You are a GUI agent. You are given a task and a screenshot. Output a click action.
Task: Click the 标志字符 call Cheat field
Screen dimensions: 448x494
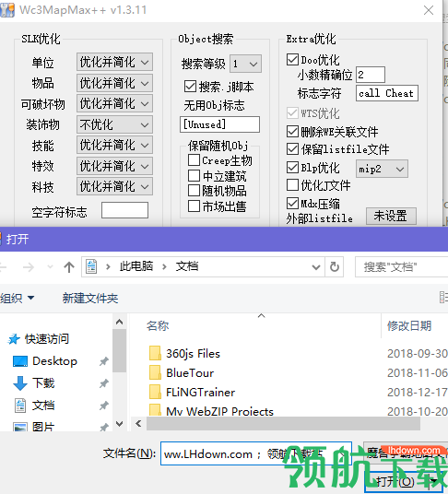pos(387,93)
